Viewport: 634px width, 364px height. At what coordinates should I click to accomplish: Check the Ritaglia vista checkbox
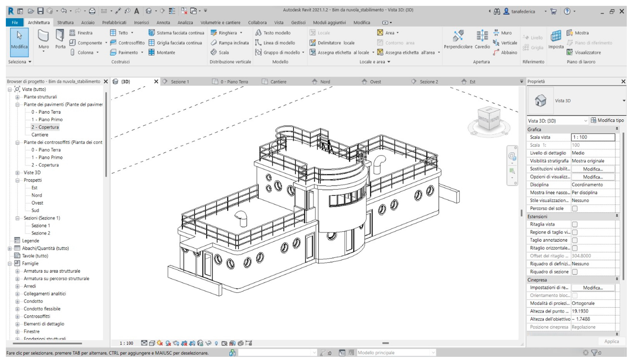pos(575,224)
